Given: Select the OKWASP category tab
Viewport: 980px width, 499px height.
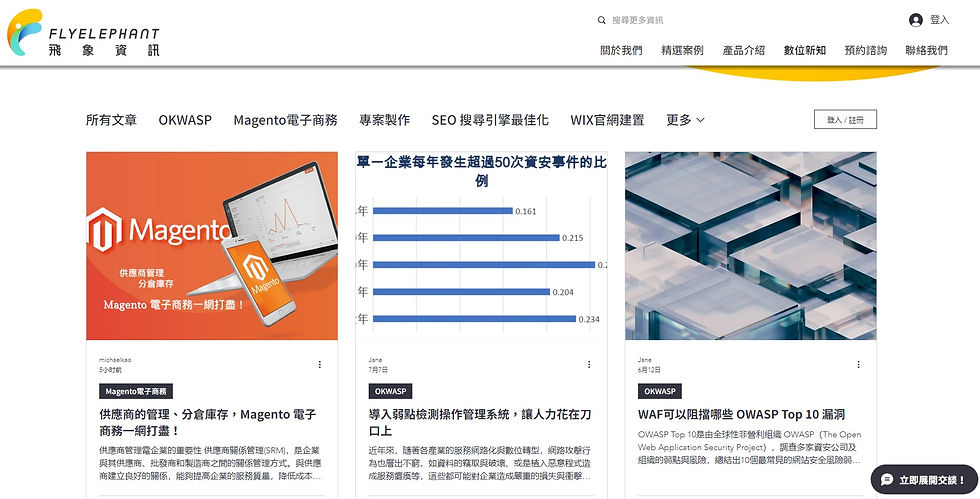Looking at the screenshot, I should [x=185, y=119].
